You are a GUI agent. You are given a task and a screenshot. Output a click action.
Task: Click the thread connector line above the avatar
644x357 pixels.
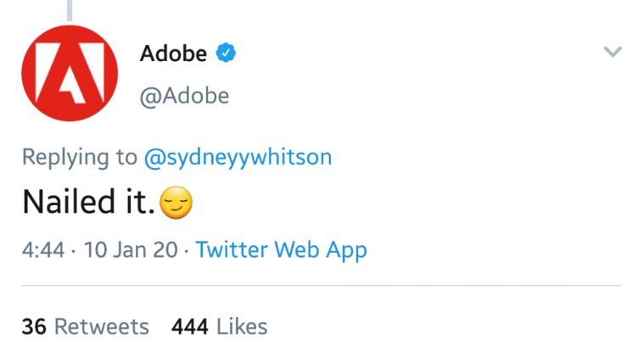point(70,10)
